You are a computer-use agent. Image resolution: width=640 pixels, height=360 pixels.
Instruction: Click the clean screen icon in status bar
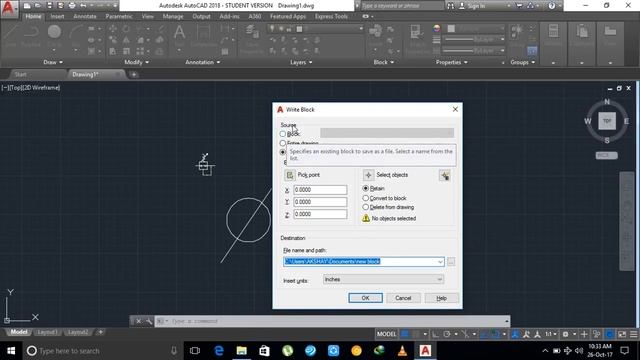(622, 334)
